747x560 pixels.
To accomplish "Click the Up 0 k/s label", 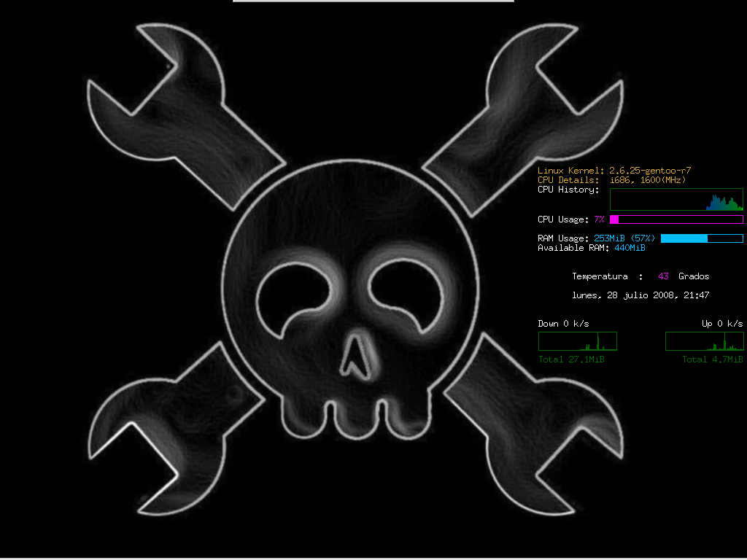I will tap(722, 324).
